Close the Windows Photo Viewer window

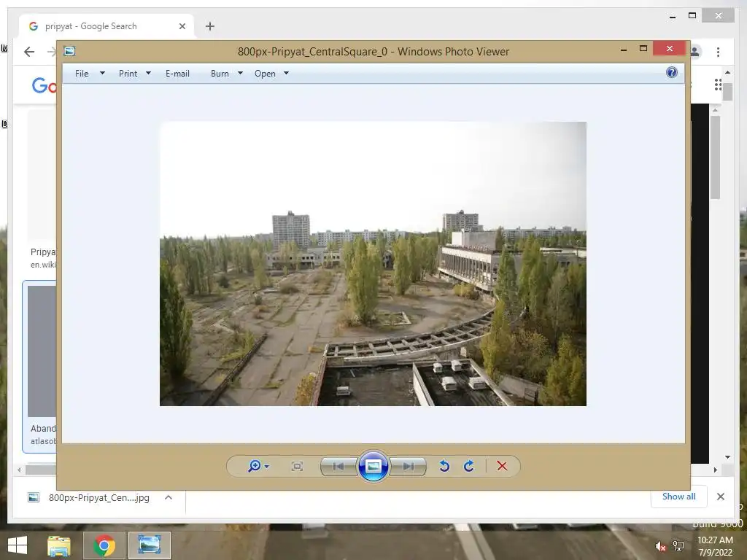pyautogui.click(x=670, y=49)
